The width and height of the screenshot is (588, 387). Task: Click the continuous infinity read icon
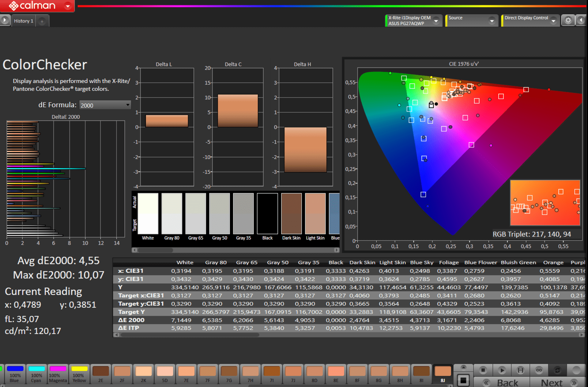coord(539,370)
